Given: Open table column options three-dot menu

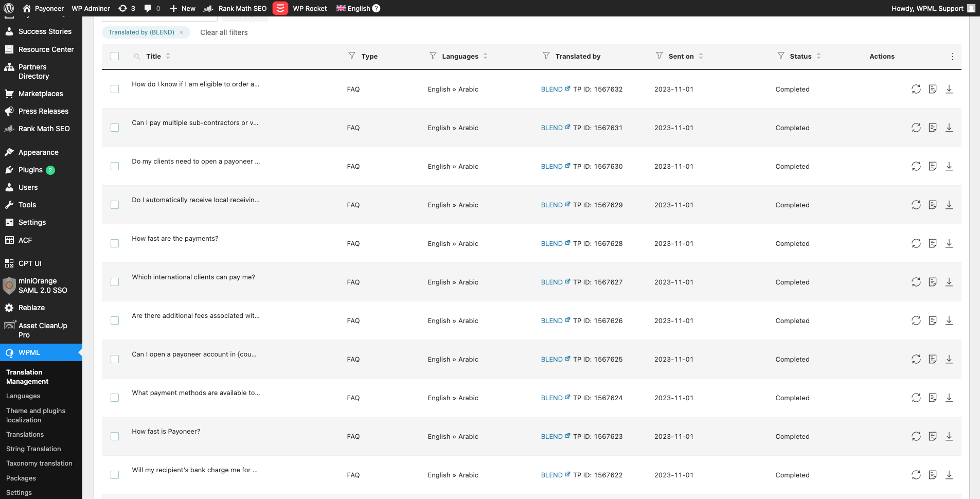Looking at the screenshot, I should click(953, 57).
